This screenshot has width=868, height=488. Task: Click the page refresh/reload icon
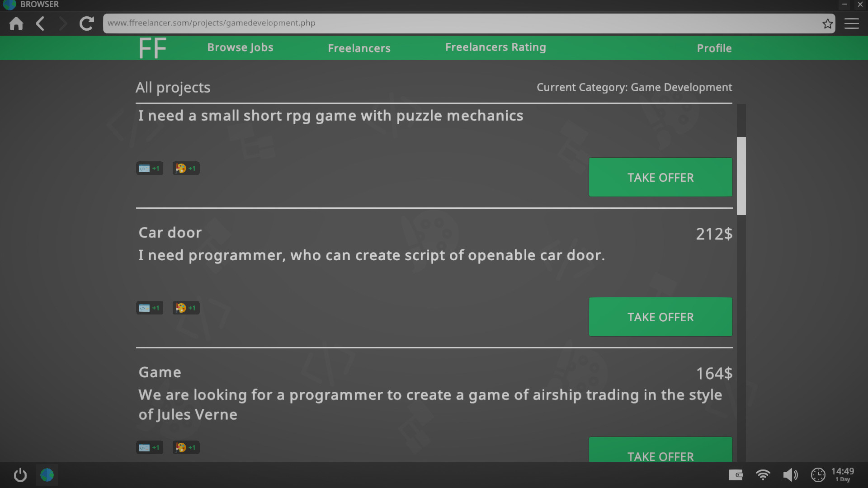click(x=86, y=23)
